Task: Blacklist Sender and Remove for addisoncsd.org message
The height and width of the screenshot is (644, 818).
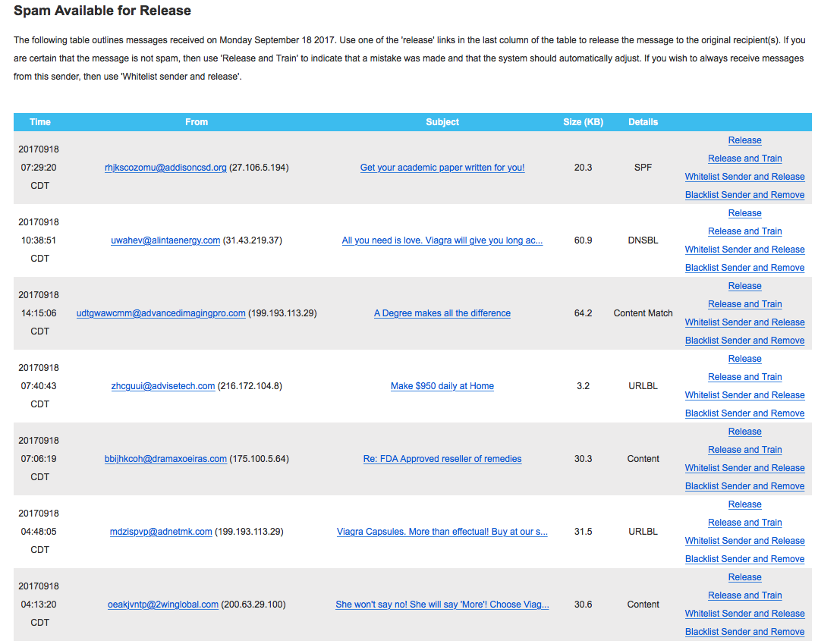Action: click(x=744, y=195)
